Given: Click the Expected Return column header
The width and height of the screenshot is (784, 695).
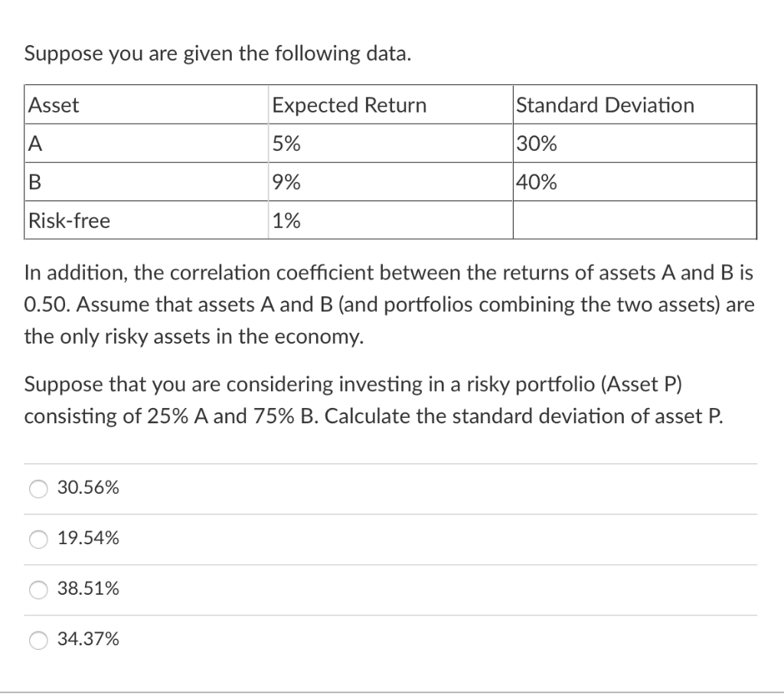Looking at the screenshot, I should [x=349, y=105].
